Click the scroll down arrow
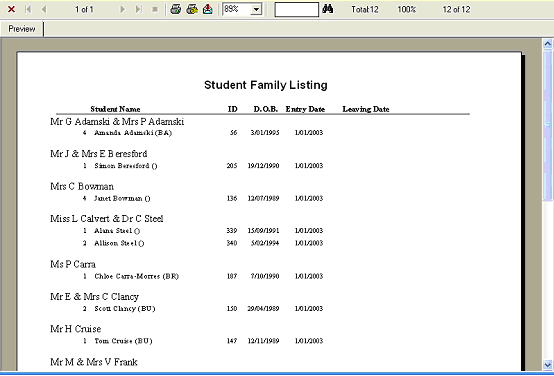 pyautogui.click(x=548, y=364)
